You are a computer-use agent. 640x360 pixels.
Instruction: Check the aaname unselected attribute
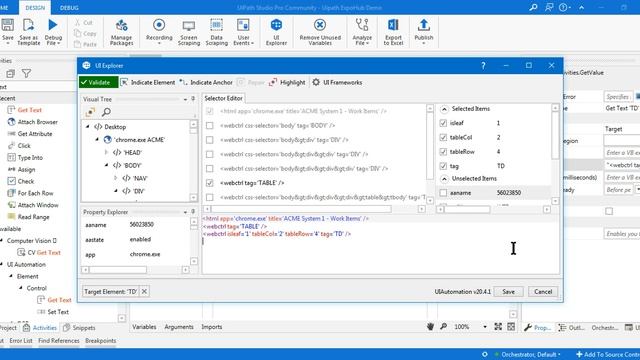click(443, 193)
